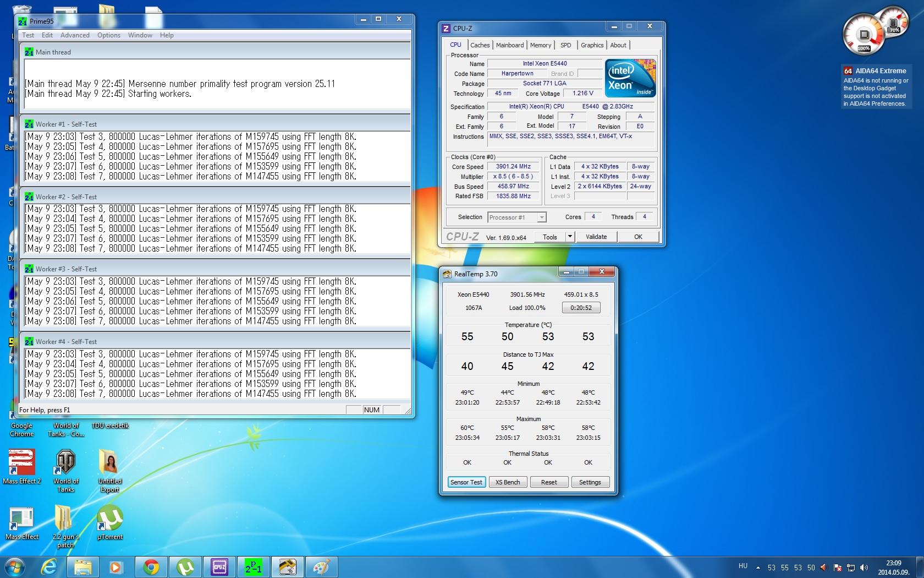This screenshot has height=578, width=924.
Task: Open the Options menu in Prime95
Action: tap(109, 35)
